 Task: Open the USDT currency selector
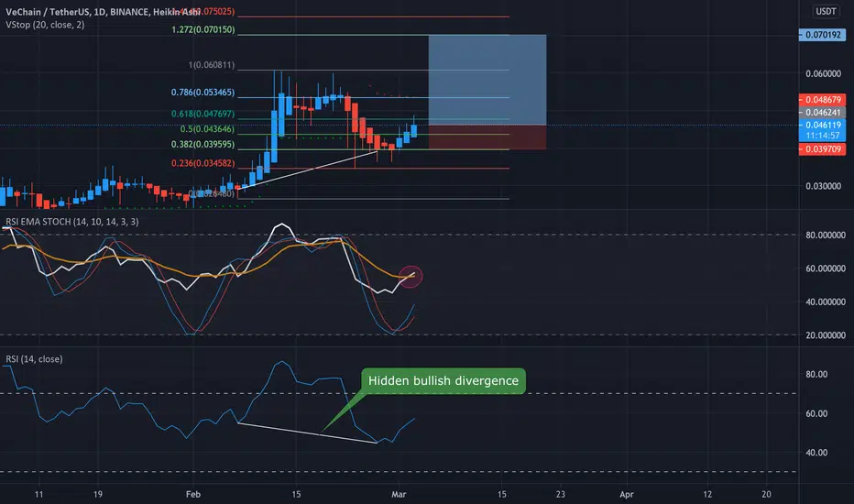pyautogui.click(x=825, y=11)
